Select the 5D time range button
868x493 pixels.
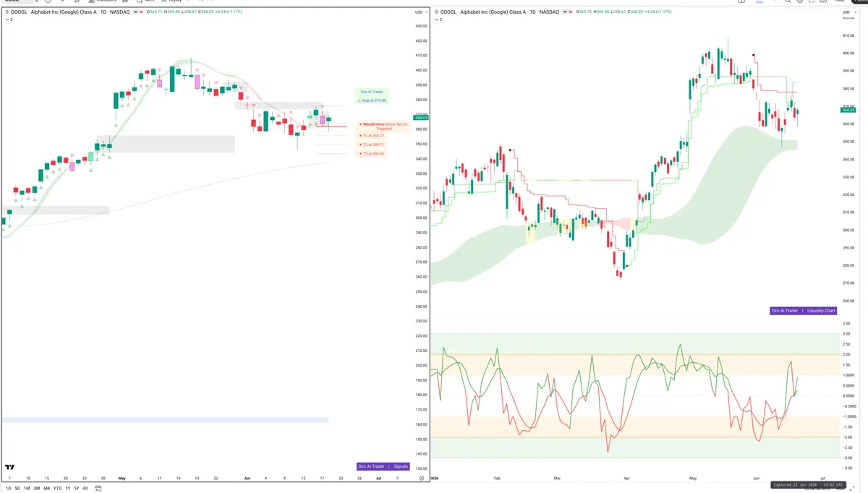pyautogui.click(x=17, y=488)
